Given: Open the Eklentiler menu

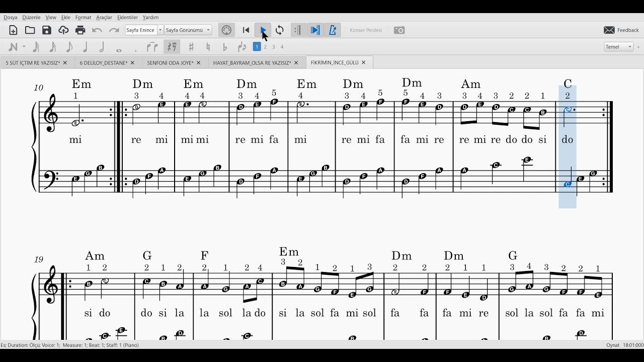Looking at the screenshot, I should (x=127, y=17).
